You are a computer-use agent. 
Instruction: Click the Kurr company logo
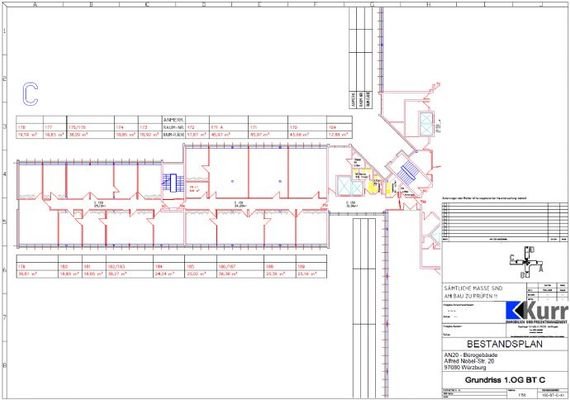(537, 313)
